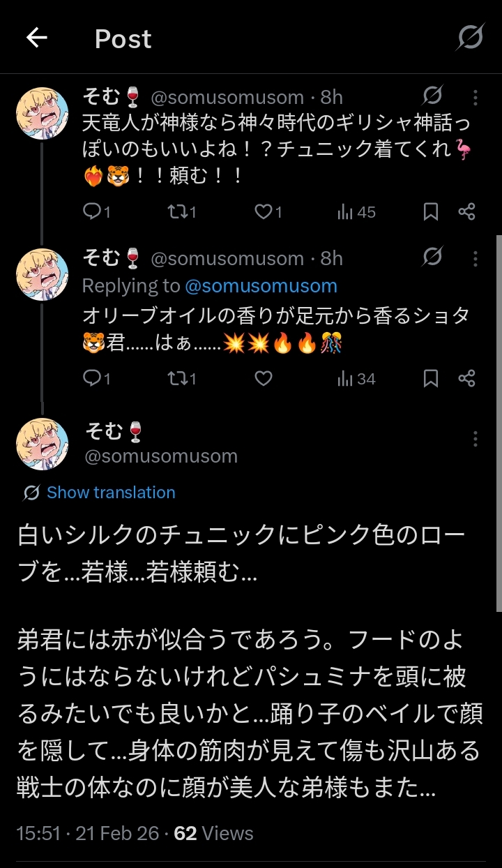Open the @somusomusom mention link
Screen dimensions: 502x868
coord(261,286)
